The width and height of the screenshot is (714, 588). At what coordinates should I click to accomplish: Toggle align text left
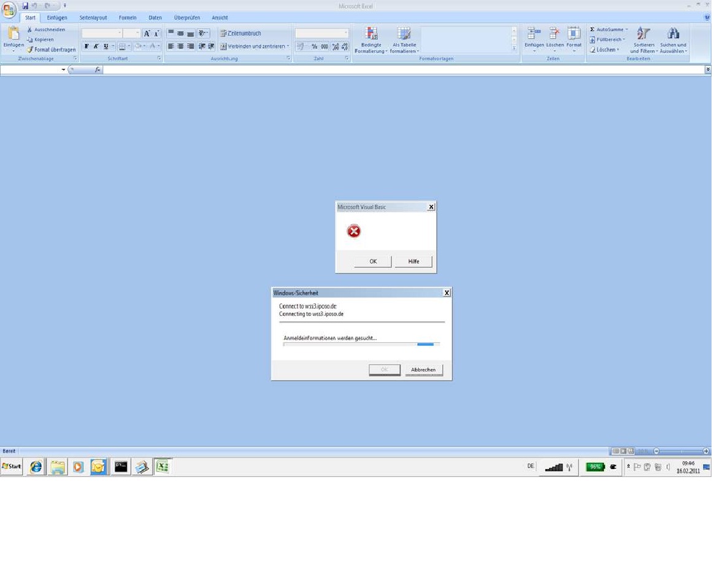[171, 46]
